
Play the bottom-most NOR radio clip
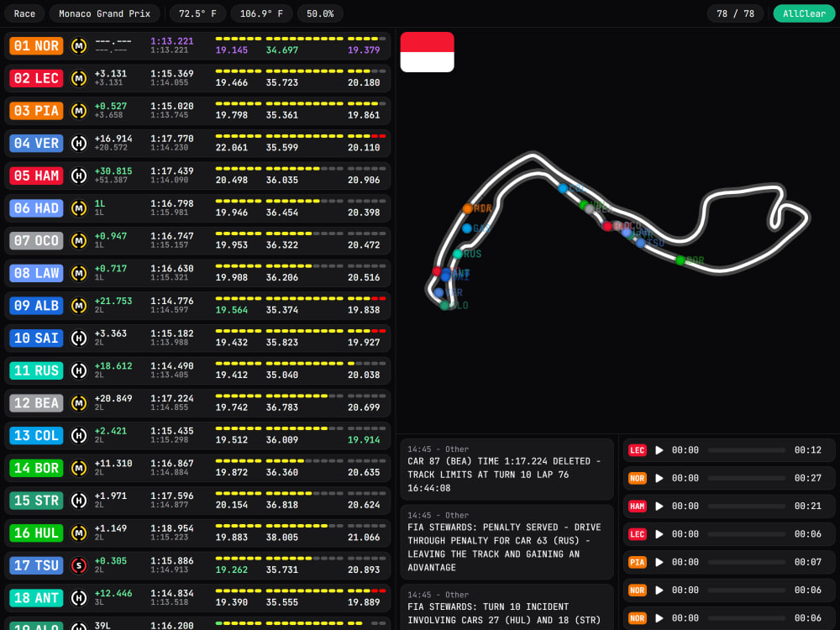pos(659,617)
